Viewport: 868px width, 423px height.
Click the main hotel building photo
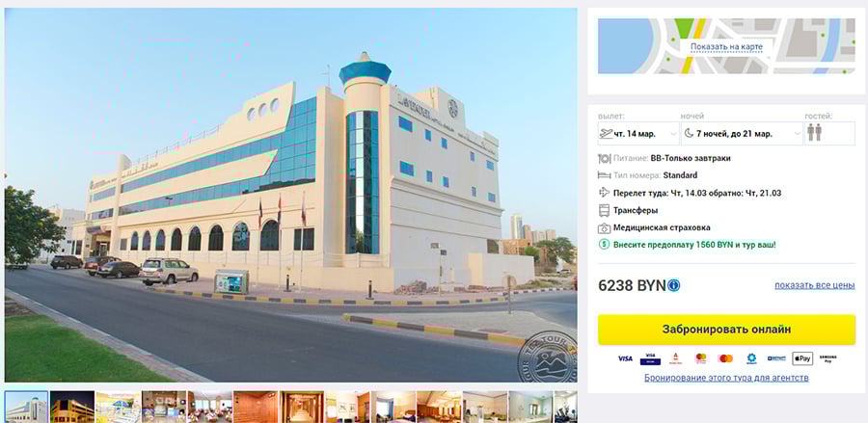pyautogui.click(x=290, y=195)
